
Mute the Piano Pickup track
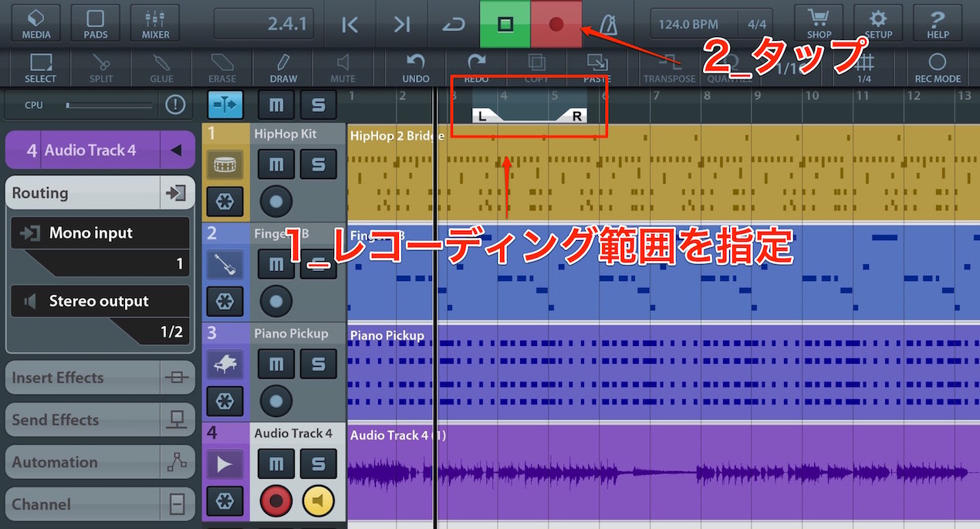[275, 364]
